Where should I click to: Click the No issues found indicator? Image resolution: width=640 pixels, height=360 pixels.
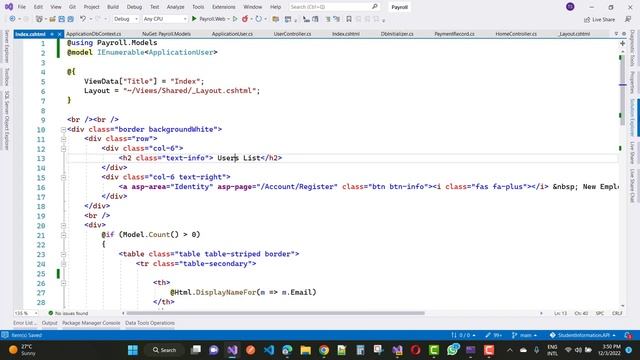tap(68, 313)
